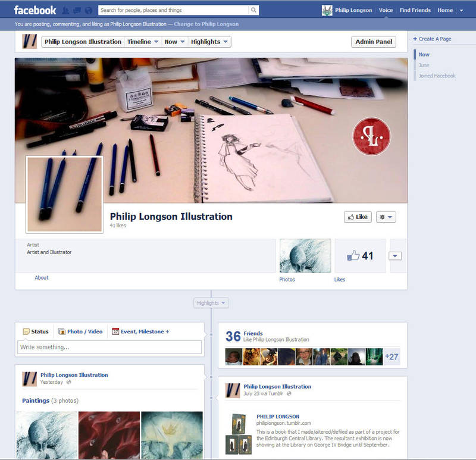476x460 pixels.
Task: Click globe privacy icon beside Tumblr
Action: pyautogui.click(x=289, y=393)
